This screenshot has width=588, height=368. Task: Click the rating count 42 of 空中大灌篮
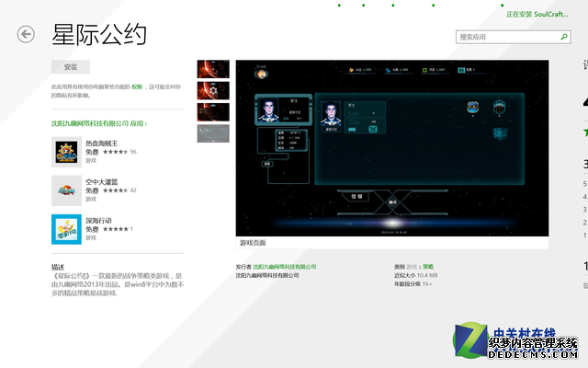(x=133, y=190)
